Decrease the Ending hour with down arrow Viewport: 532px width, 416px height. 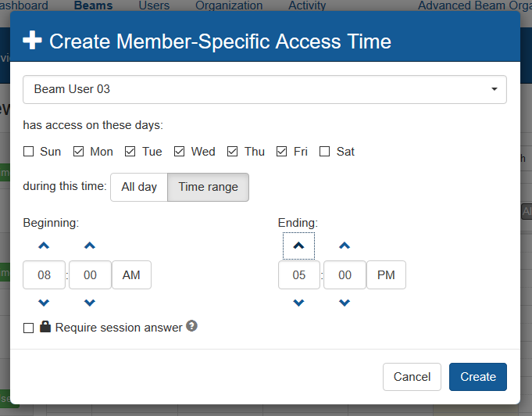coord(298,303)
